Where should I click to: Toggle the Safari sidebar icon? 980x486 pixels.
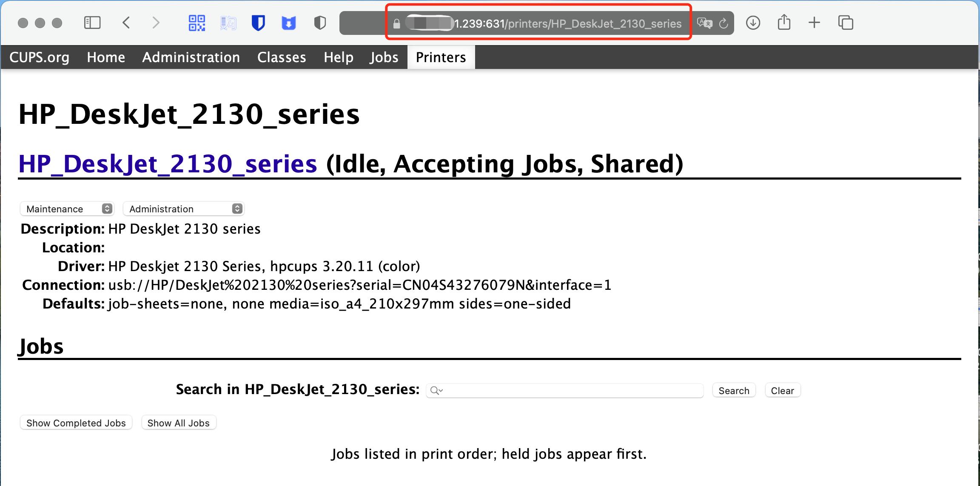click(x=92, y=23)
